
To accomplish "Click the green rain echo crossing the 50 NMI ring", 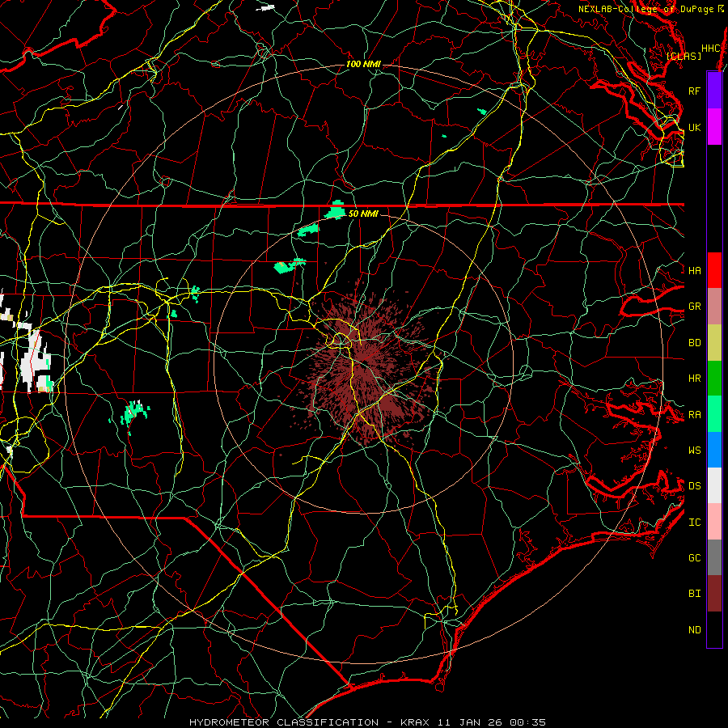I will (335, 210).
